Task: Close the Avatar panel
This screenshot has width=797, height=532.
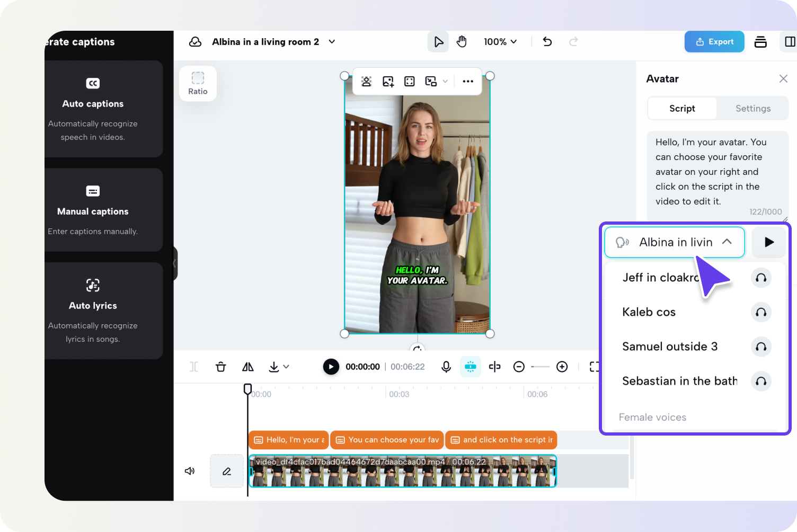Action: (x=783, y=79)
